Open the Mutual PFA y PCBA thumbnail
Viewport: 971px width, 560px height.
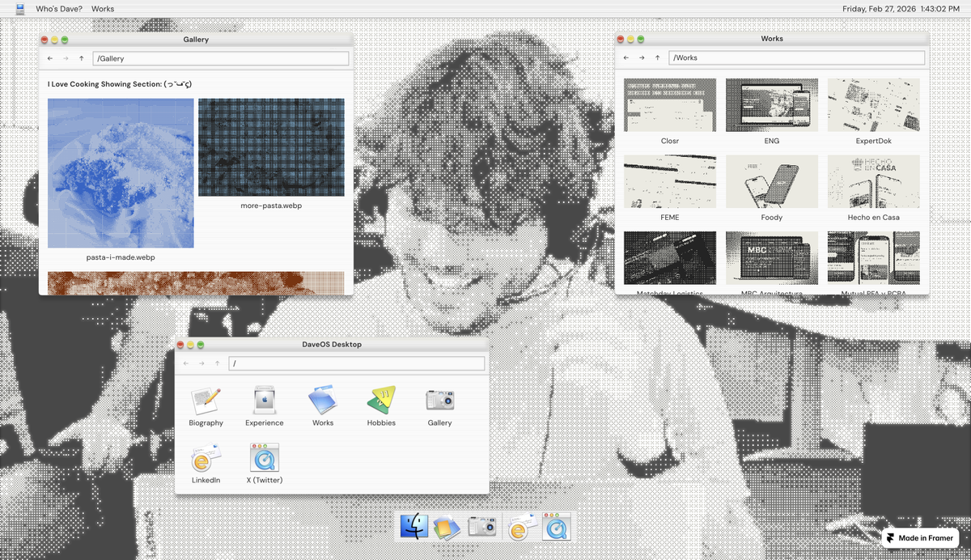(x=874, y=257)
